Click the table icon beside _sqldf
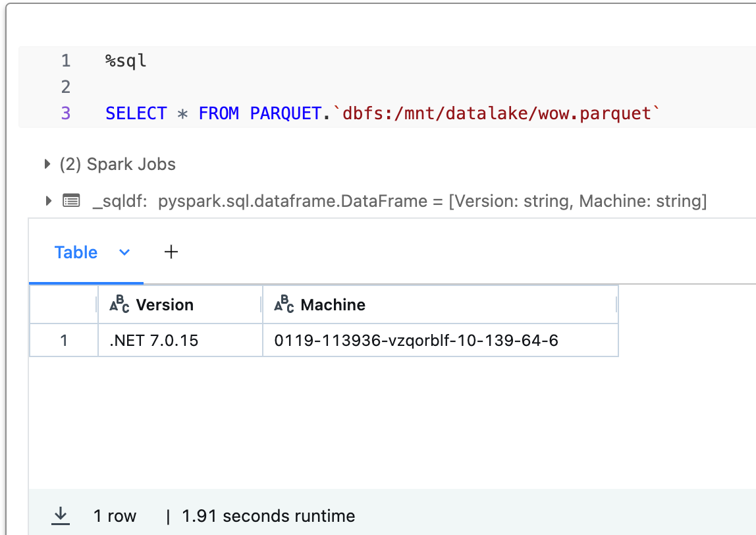Image resolution: width=756 pixels, height=535 pixels. 71,201
